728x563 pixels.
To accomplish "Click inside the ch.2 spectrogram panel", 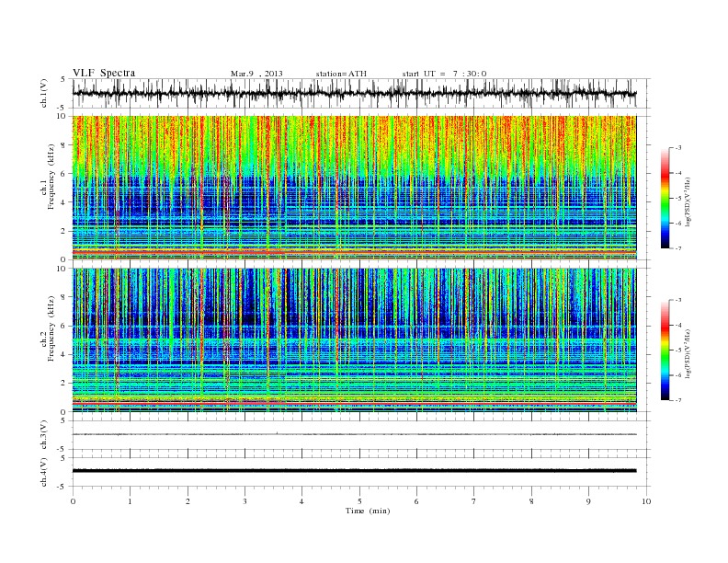I will coord(354,340).
